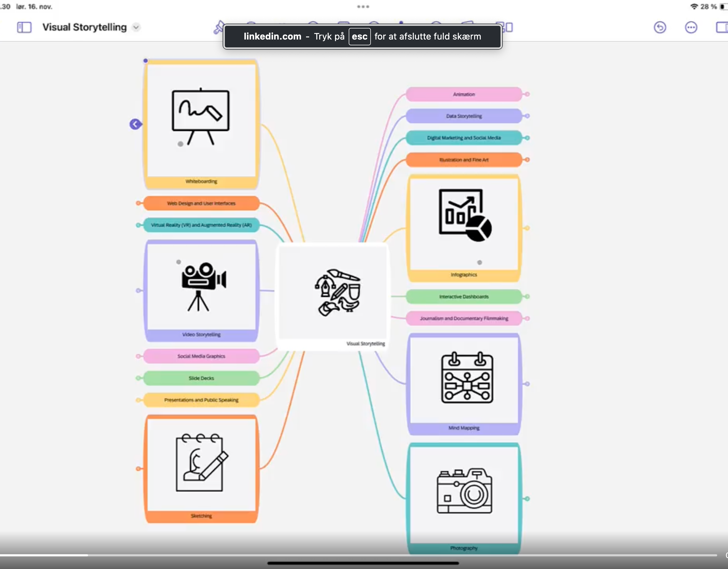Click the Presentations node's yellow branch handle

tap(138, 400)
